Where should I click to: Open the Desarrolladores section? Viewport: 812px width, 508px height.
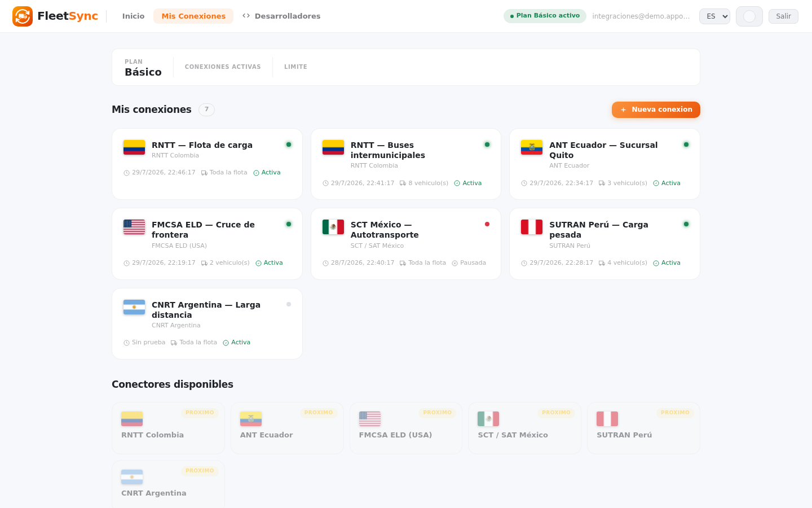click(281, 16)
